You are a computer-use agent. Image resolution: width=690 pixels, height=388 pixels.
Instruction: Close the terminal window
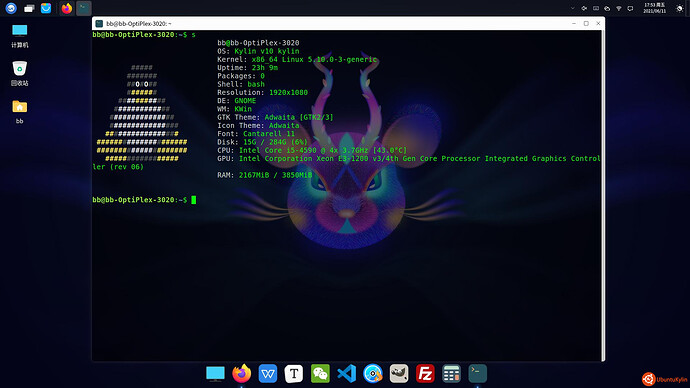click(x=598, y=23)
